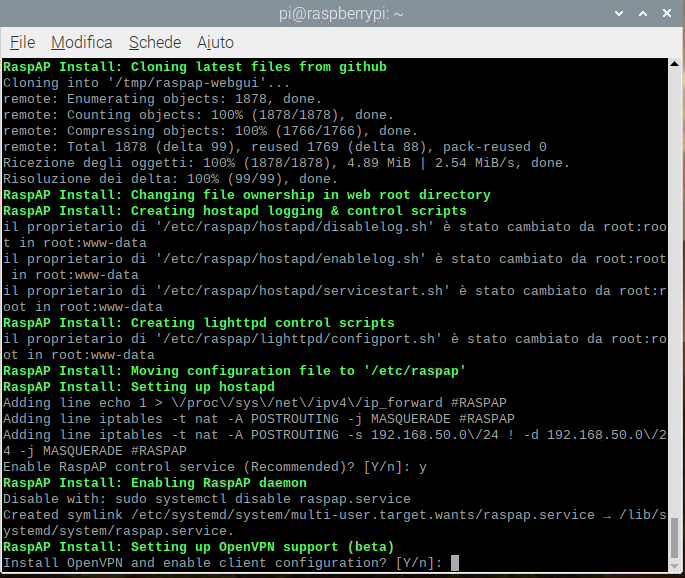Click the 'Created symlink' line
The width and height of the screenshot is (685, 578).
point(335,523)
